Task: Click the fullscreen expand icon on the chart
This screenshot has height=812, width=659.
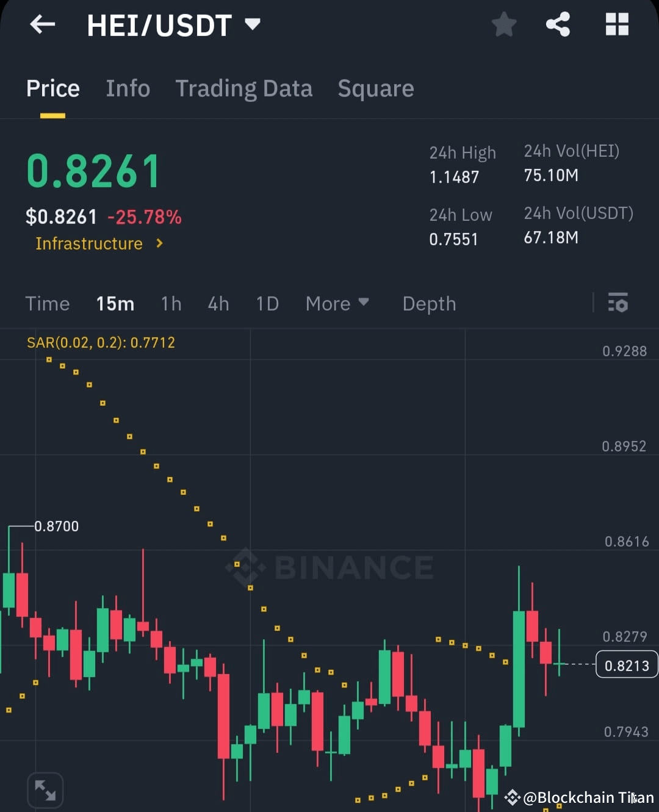Action: click(46, 789)
